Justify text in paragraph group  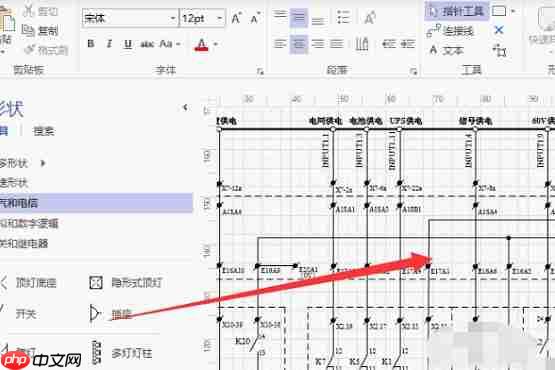click(337, 44)
